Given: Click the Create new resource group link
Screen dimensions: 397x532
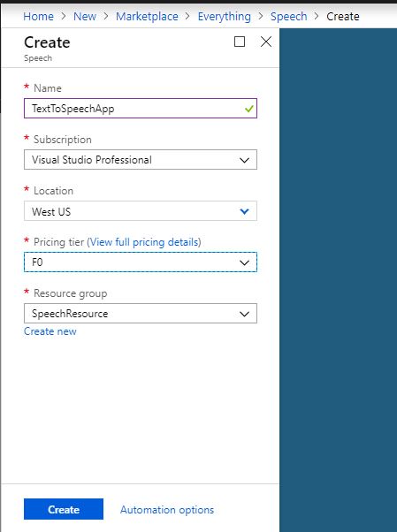Looking at the screenshot, I should (50, 331).
